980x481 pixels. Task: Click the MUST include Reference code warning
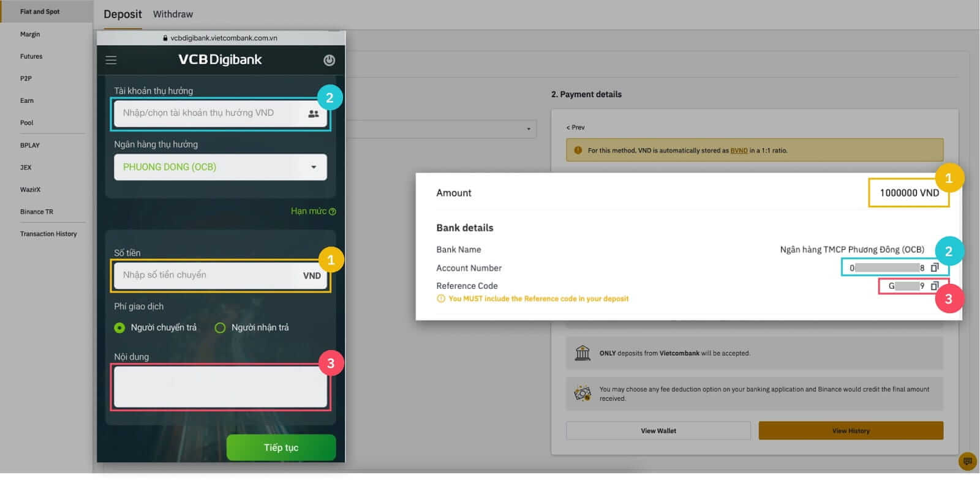point(538,299)
